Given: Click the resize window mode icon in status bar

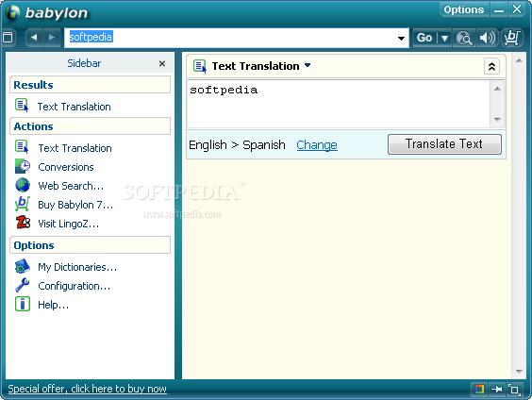Looking at the screenshot, I should pyautogui.click(x=514, y=390).
